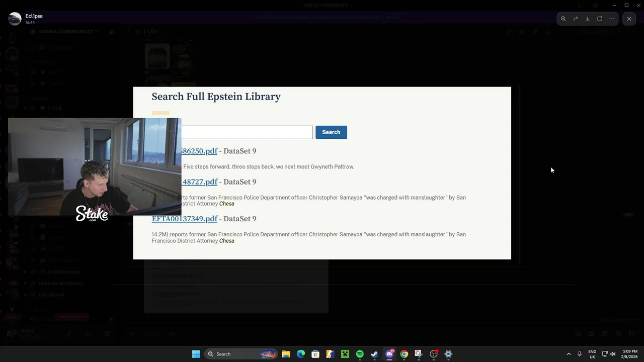Screen dimensions: 644x362
Task: Open the image in browser
Action: click(x=600, y=19)
